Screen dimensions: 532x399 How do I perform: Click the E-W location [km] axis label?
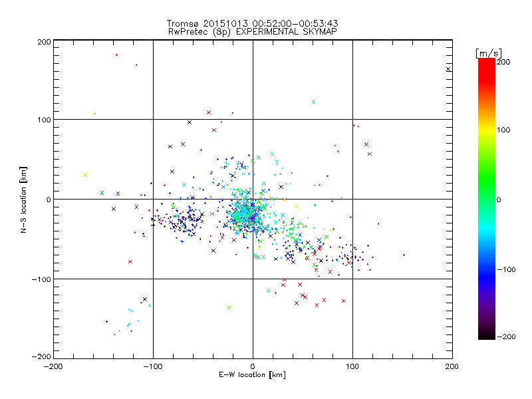coord(252,375)
